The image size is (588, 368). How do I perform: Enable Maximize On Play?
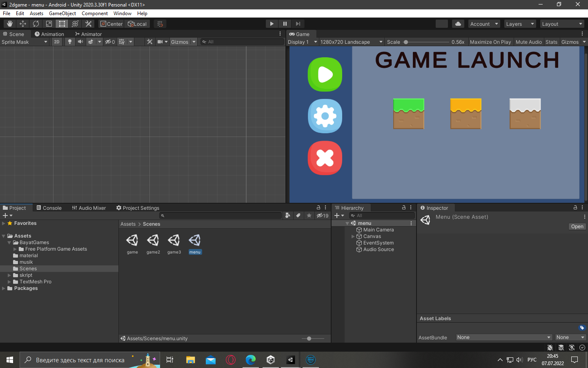[x=490, y=42]
